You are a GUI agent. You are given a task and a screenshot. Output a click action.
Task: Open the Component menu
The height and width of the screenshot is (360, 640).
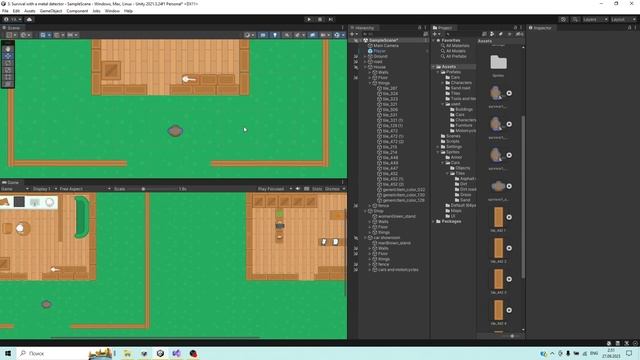77,11
